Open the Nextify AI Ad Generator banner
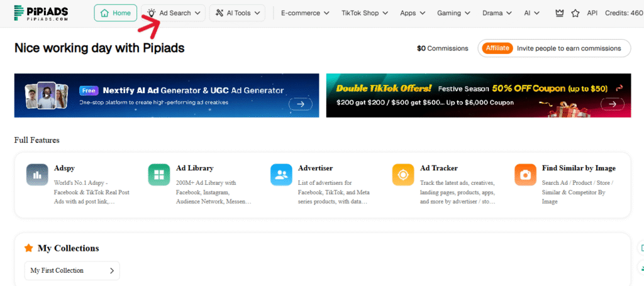644x286 pixels. coord(167,96)
